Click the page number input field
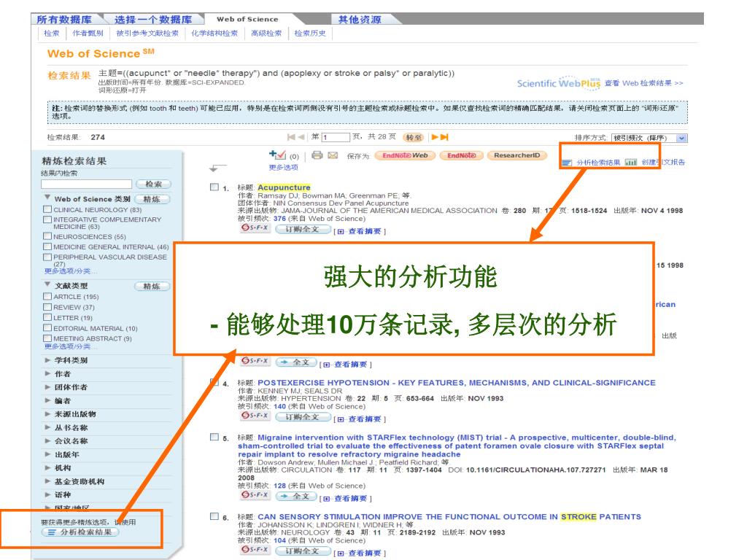 coord(336,137)
